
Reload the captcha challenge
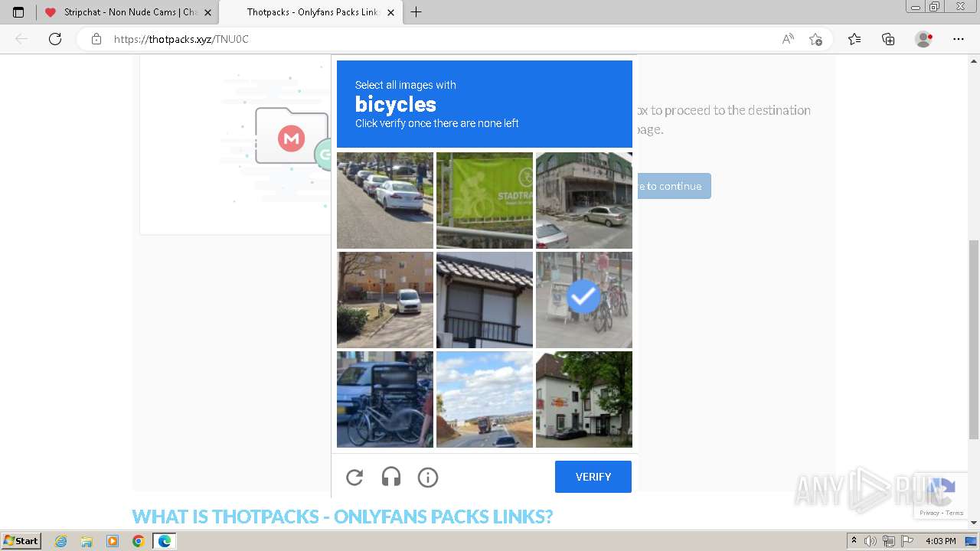click(354, 478)
